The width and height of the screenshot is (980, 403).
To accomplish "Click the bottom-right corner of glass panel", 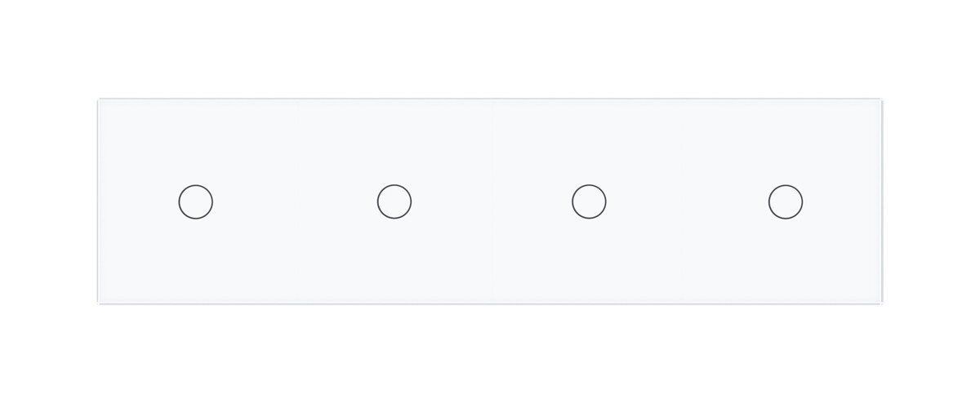I will [x=880, y=301].
